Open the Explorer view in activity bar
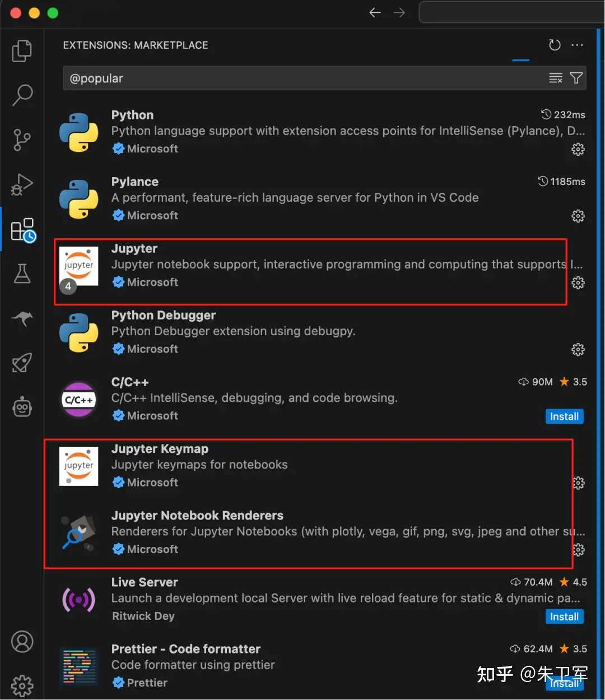The image size is (605, 700). pos(22,51)
